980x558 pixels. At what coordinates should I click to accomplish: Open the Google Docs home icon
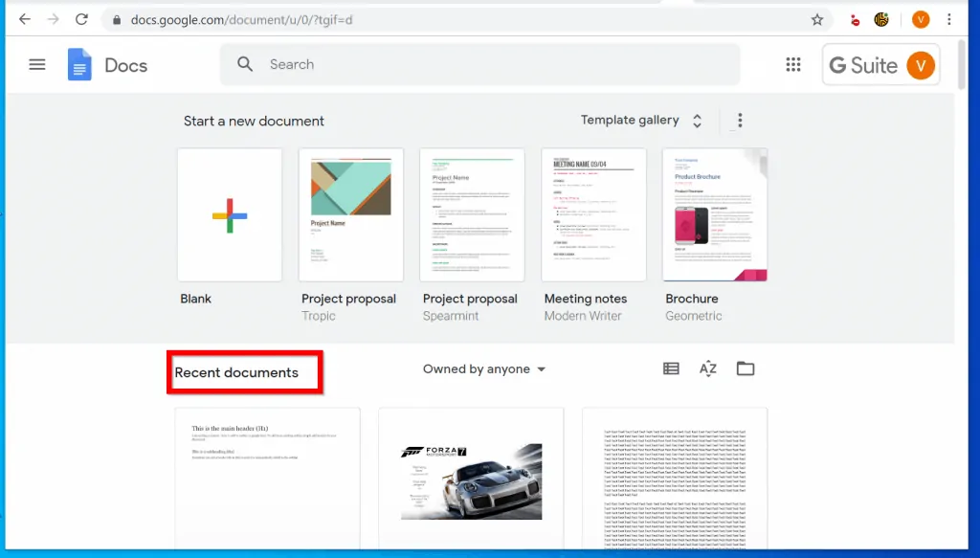coord(79,64)
